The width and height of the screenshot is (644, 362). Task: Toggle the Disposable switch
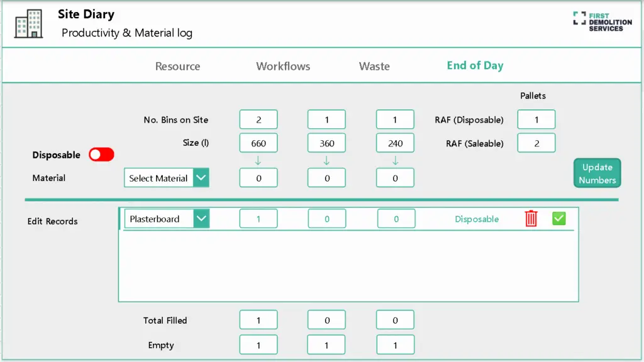point(101,155)
